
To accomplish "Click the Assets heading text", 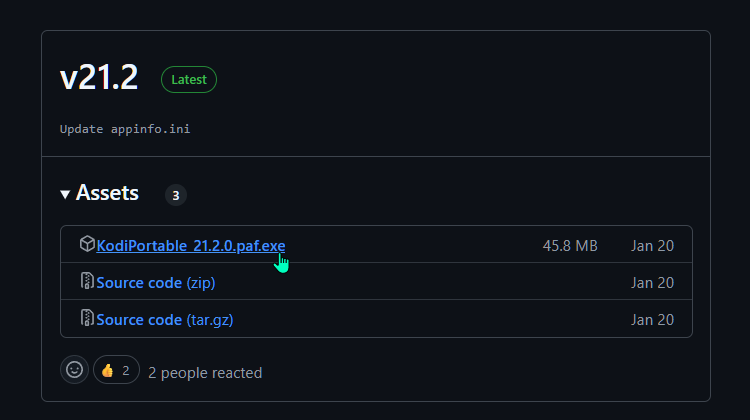I will [107, 193].
